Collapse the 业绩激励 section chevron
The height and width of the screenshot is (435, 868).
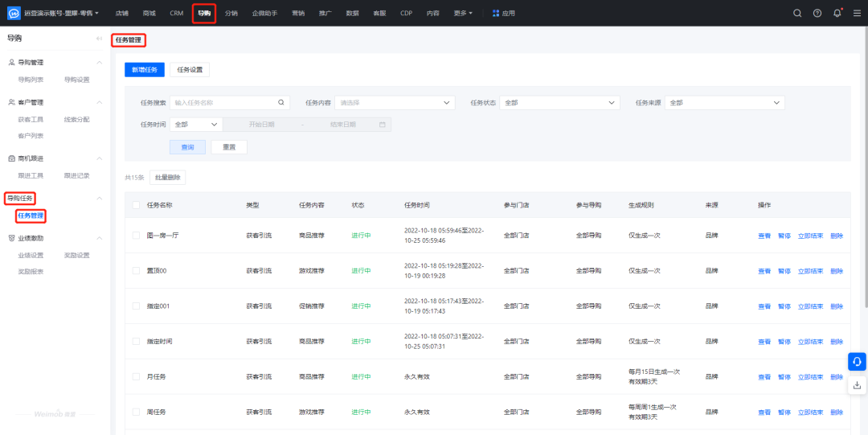click(x=100, y=238)
